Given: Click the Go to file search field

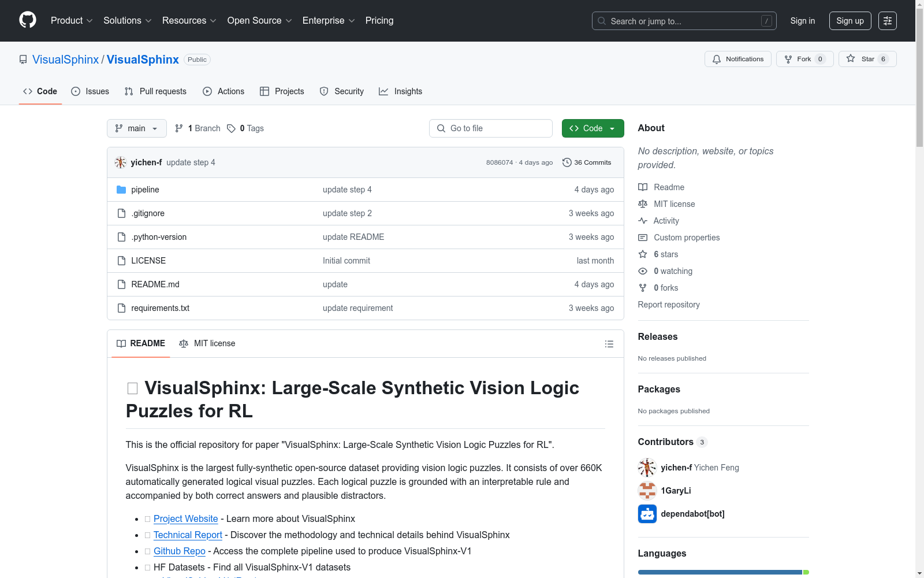Looking at the screenshot, I should point(491,128).
